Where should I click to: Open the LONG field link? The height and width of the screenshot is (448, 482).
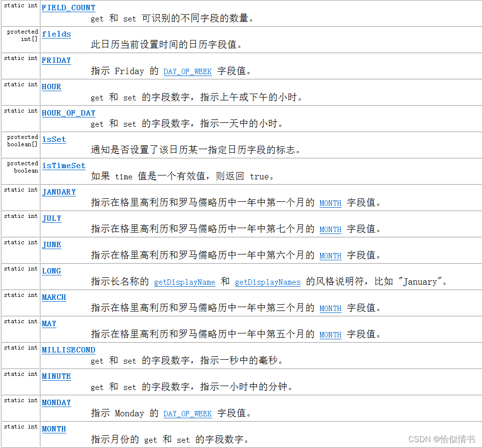tap(51, 271)
